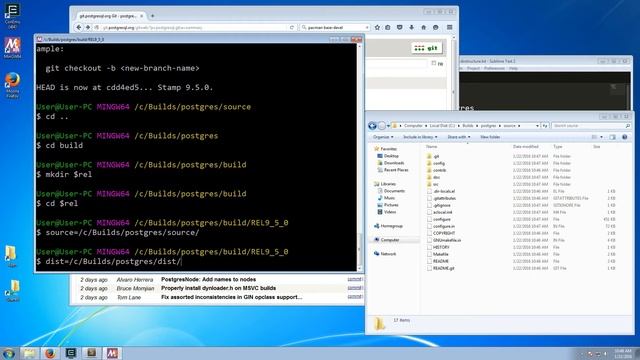Image resolution: width=640 pixels, height=360 pixels.
Task: Go to the Firefox home page
Action: (423, 27)
